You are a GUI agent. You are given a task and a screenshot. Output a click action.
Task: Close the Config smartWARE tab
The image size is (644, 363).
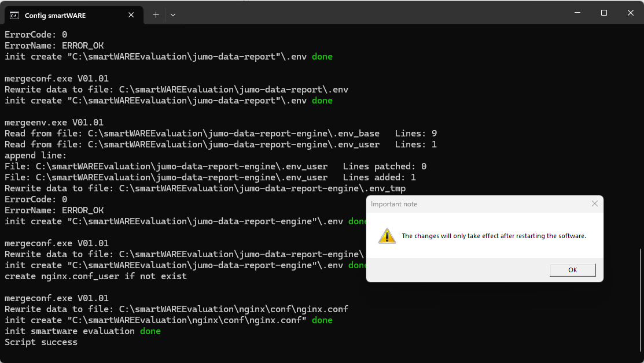point(131,15)
